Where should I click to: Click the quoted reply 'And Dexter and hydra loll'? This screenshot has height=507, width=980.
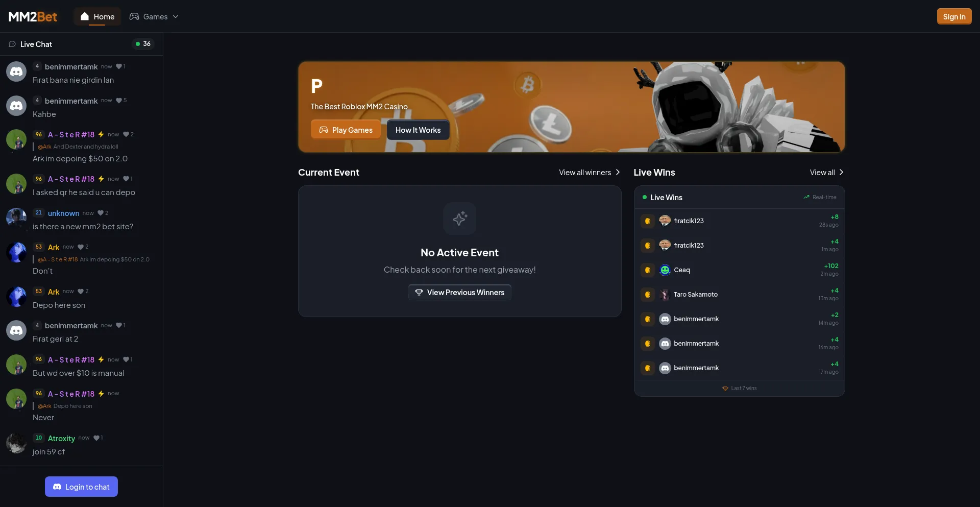click(x=78, y=147)
